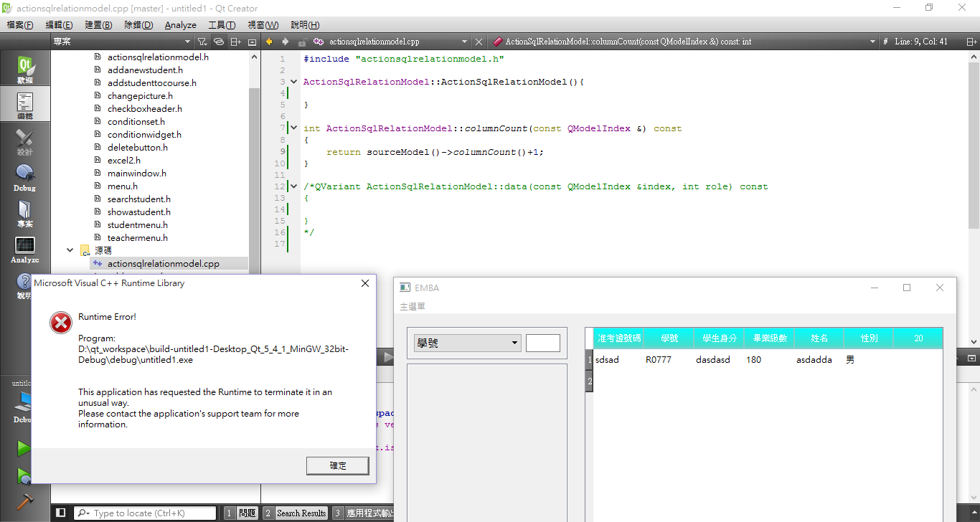Select mainwindow.h in project tree
The height and width of the screenshot is (522, 980).
pyautogui.click(x=137, y=174)
